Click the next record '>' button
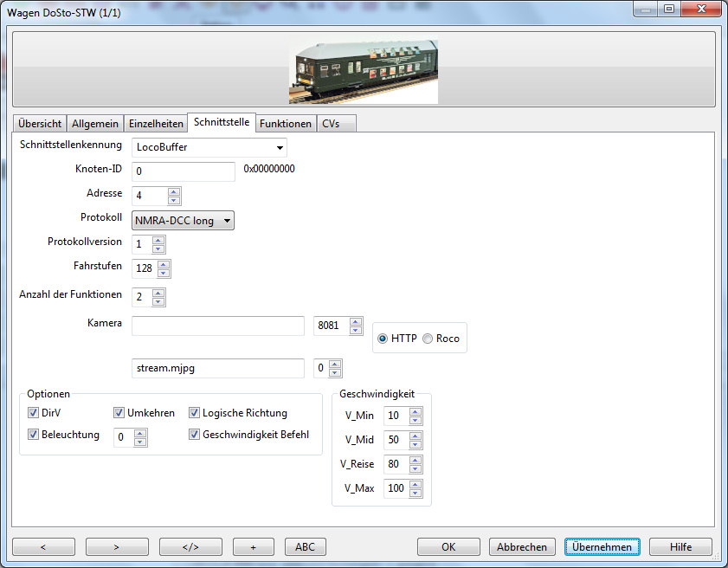The image size is (728, 568). [117, 547]
